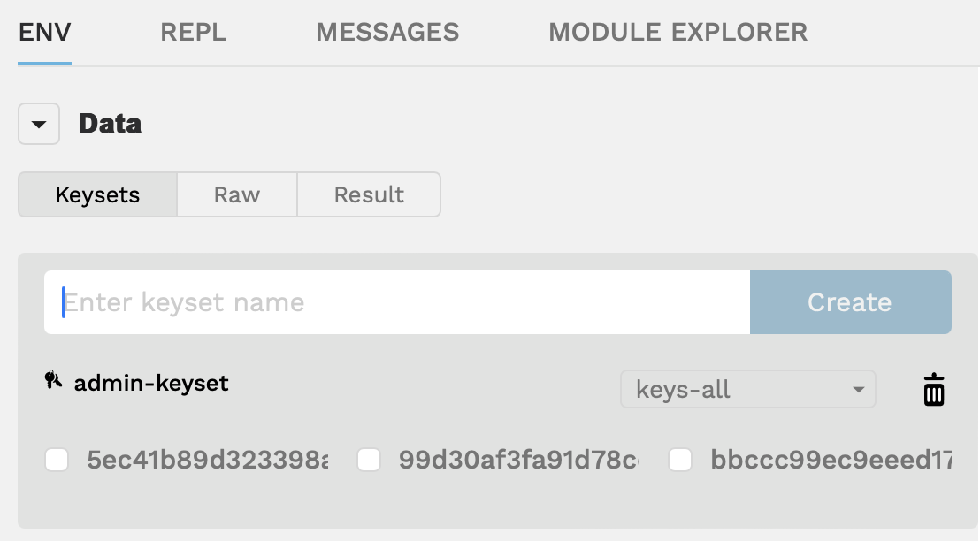Tick the bbccc99ec9eeed17 key checkbox

680,460
